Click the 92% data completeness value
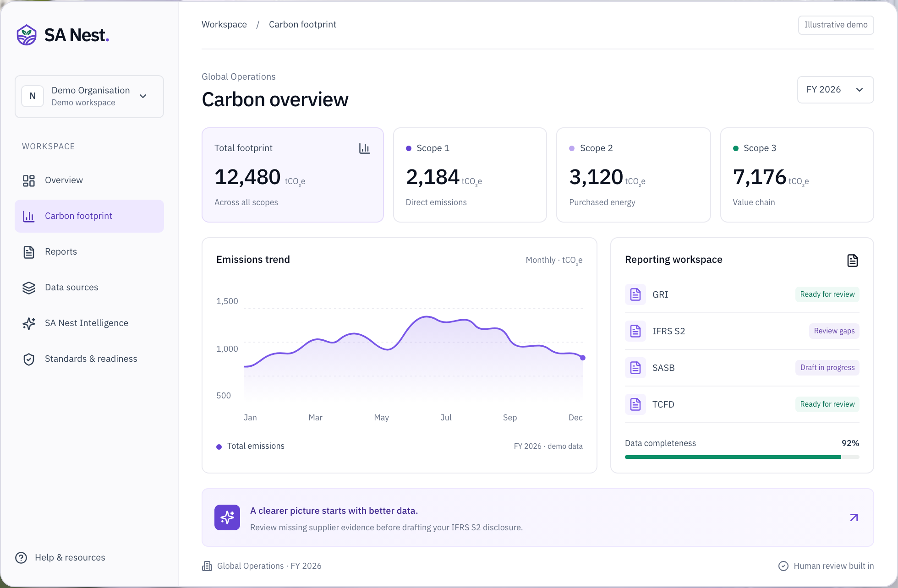Viewport: 898px width, 588px height. tap(850, 443)
